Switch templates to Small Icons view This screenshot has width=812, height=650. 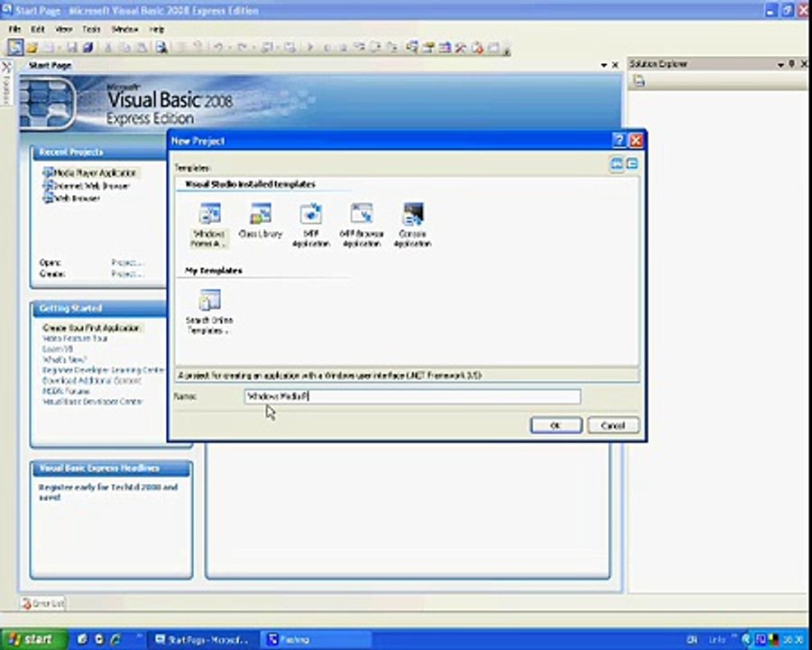pyautogui.click(x=632, y=164)
